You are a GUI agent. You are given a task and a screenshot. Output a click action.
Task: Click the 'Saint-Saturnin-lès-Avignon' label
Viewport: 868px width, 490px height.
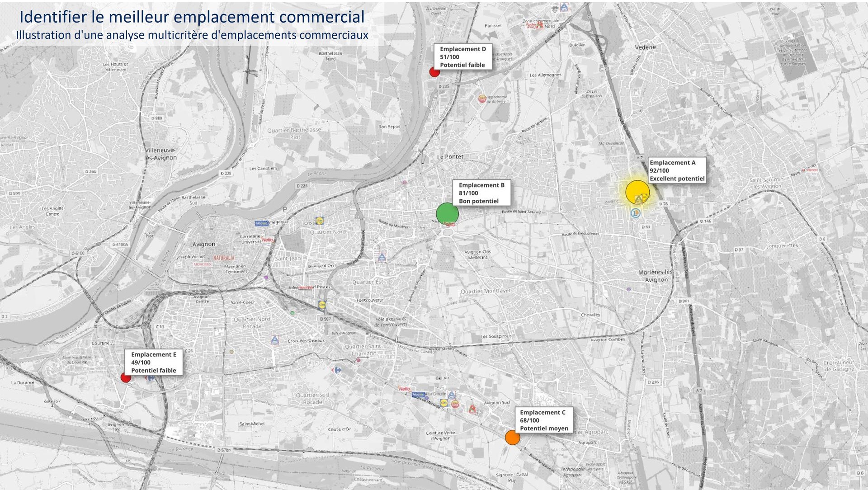point(766,183)
